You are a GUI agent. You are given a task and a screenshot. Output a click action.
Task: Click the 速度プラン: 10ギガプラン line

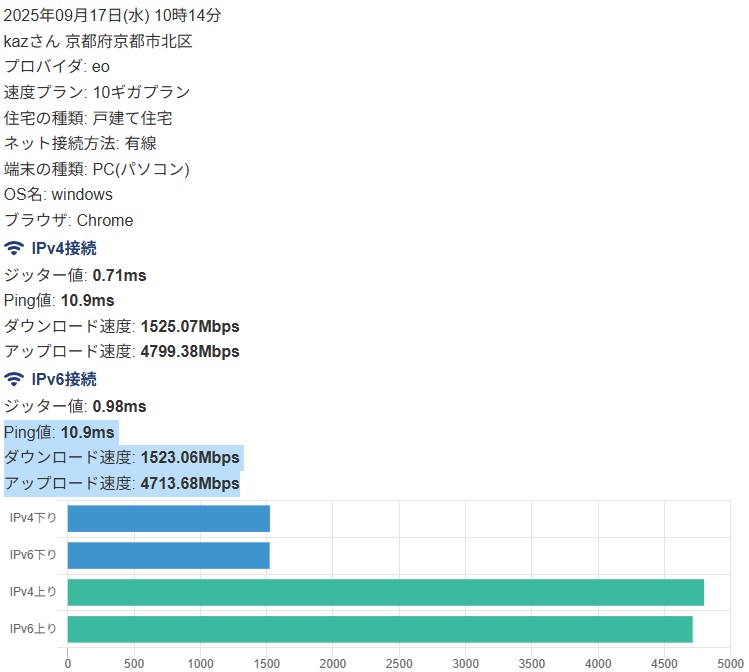[97, 92]
